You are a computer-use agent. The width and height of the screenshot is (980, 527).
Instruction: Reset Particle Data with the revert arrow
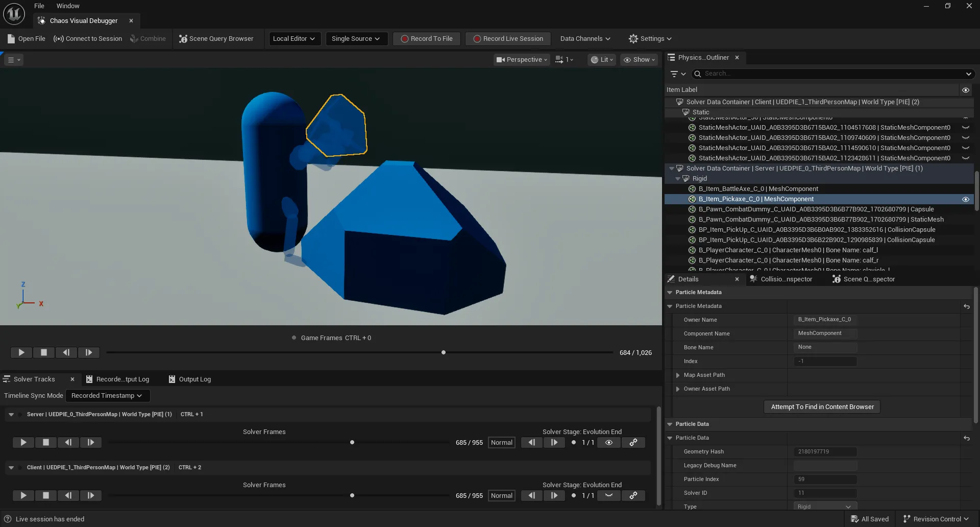tap(966, 438)
